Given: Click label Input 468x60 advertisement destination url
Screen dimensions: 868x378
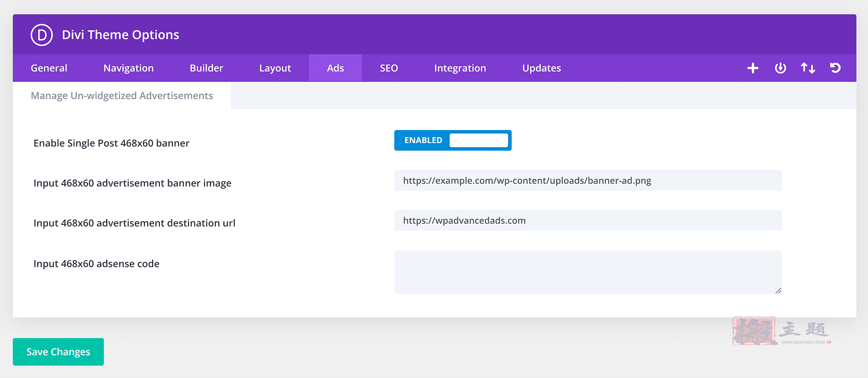Looking at the screenshot, I should [x=135, y=223].
